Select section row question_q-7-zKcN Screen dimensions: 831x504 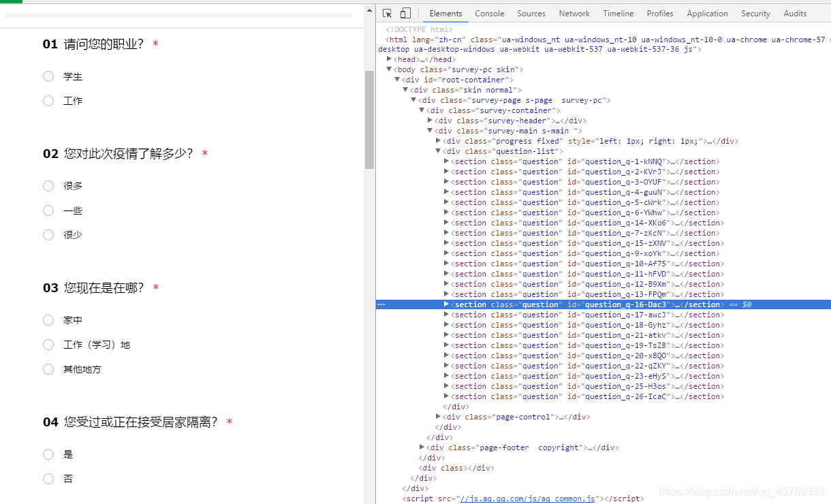click(x=585, y=233)
